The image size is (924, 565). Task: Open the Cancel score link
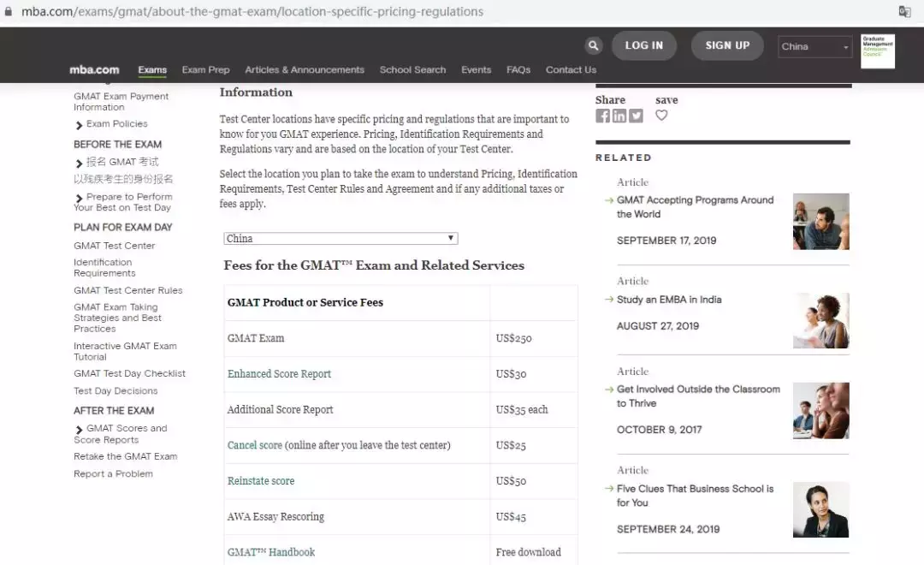255,445
